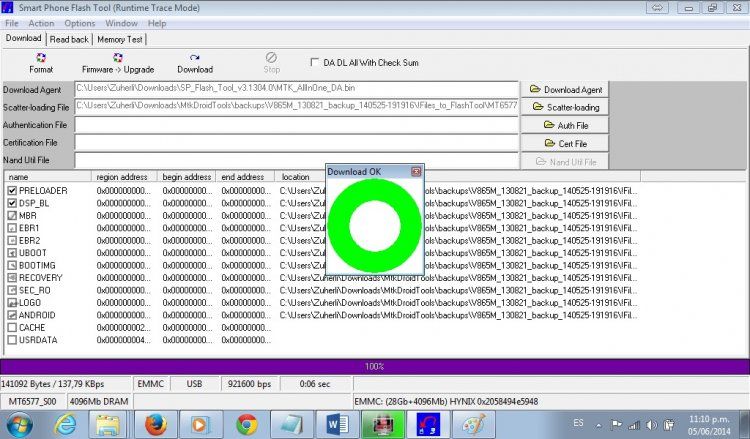Screen dimensions: 750x439
Task: Select the BOOTIMG partition row
Action: (322, 265)
